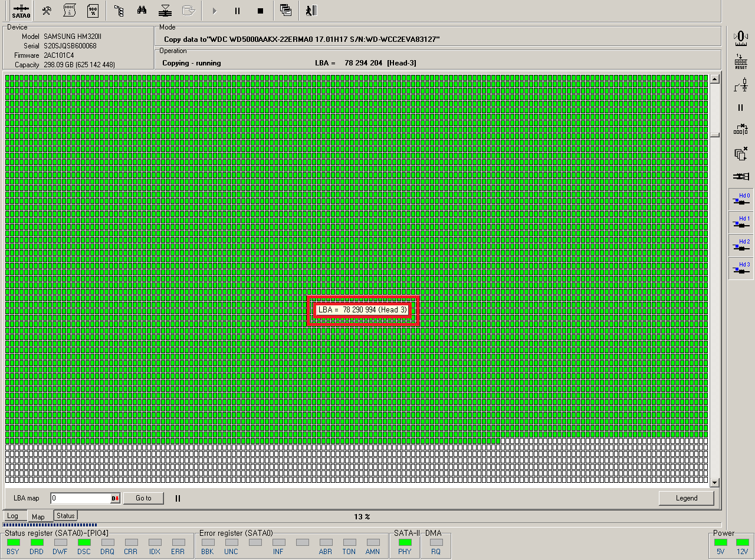Viewport: 755px width, 560px height.
Task: Pause copying with the toolbar pause button
Action: click(237, 11)
